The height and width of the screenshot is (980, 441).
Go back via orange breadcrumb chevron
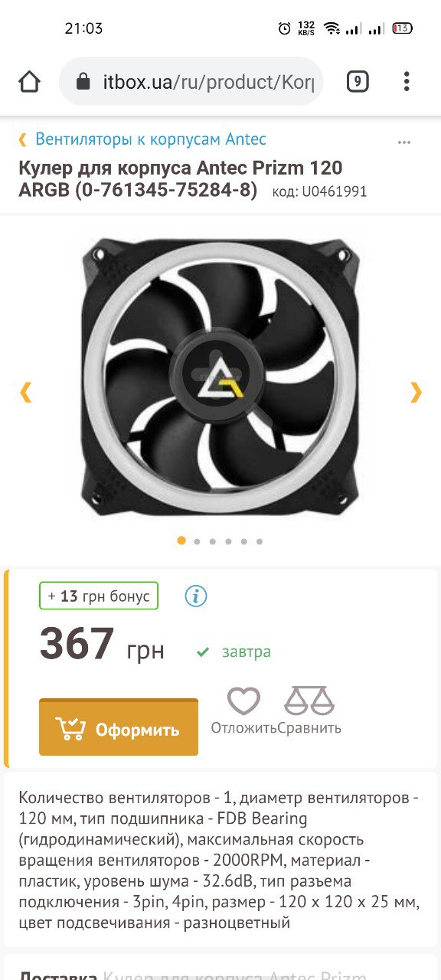point(23,139)
